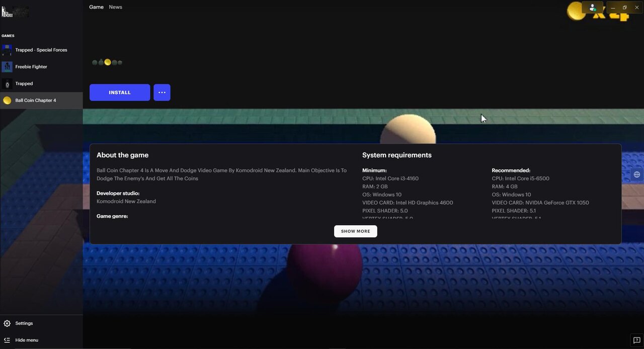This screenshot has width=644, height=349.
Task: Close the launcher window
Action: 636,8
